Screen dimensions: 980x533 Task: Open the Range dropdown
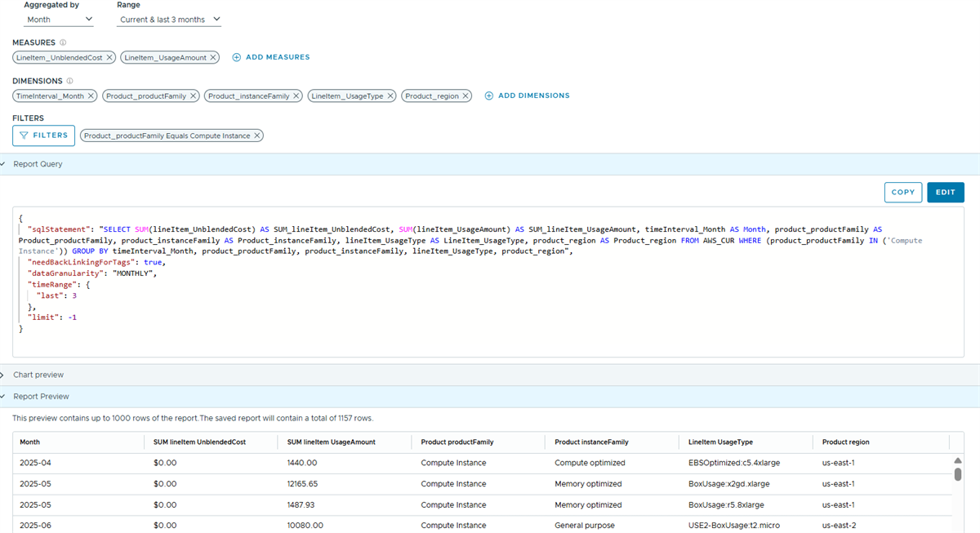168,19
